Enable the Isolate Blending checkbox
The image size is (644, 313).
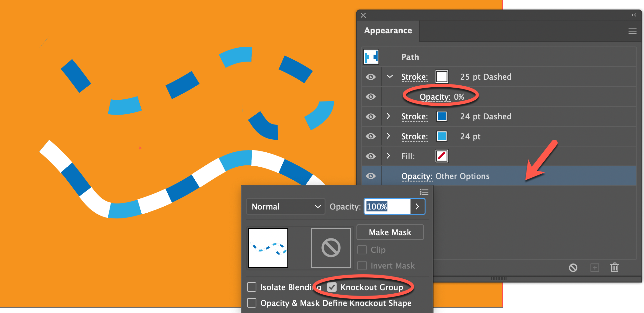[251, 287]
